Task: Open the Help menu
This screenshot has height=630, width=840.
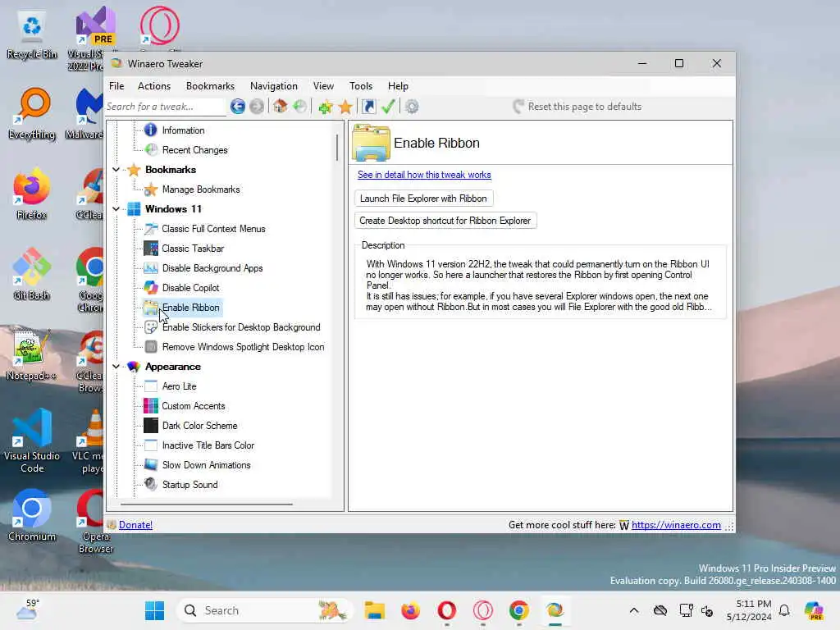Action: [x=398, y=85]
